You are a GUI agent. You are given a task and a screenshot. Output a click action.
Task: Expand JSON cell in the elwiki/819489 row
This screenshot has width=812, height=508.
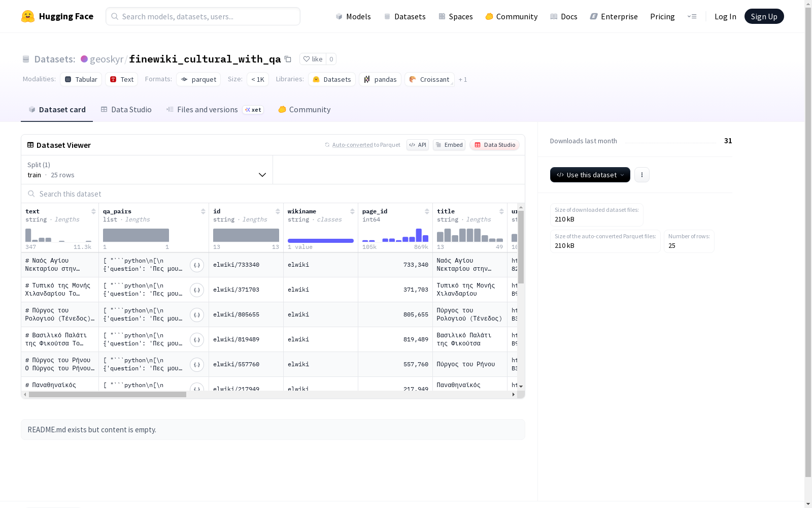click(197, 340)
